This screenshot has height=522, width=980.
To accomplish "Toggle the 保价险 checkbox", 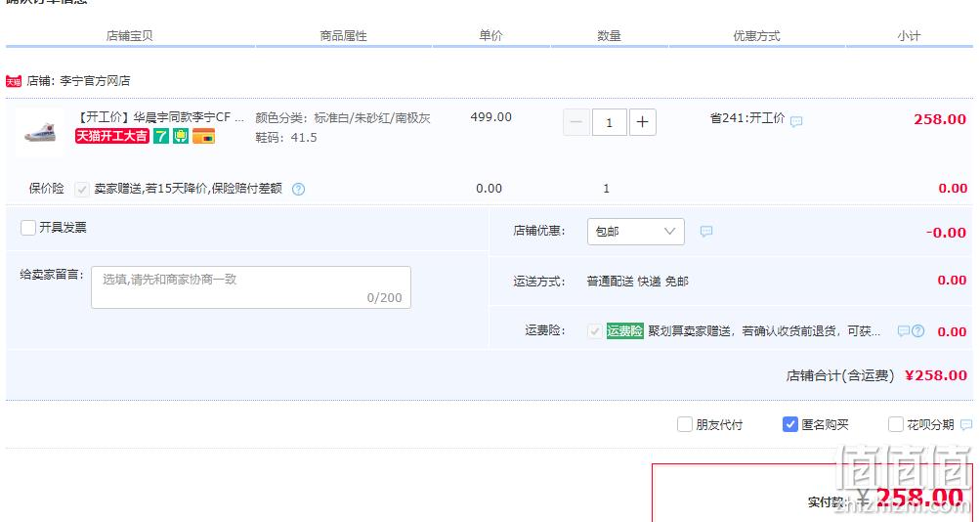I will click(81, 189).
